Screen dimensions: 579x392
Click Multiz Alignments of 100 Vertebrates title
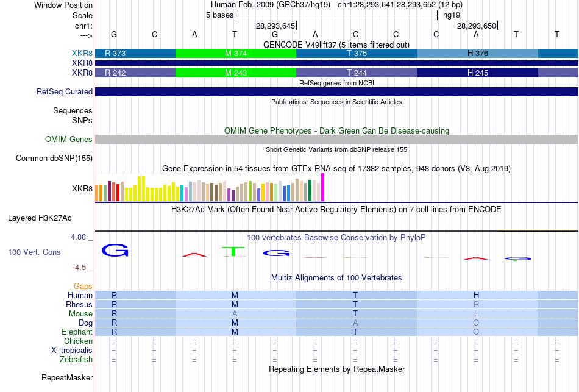pyautogui.click(x=336, y=278)
